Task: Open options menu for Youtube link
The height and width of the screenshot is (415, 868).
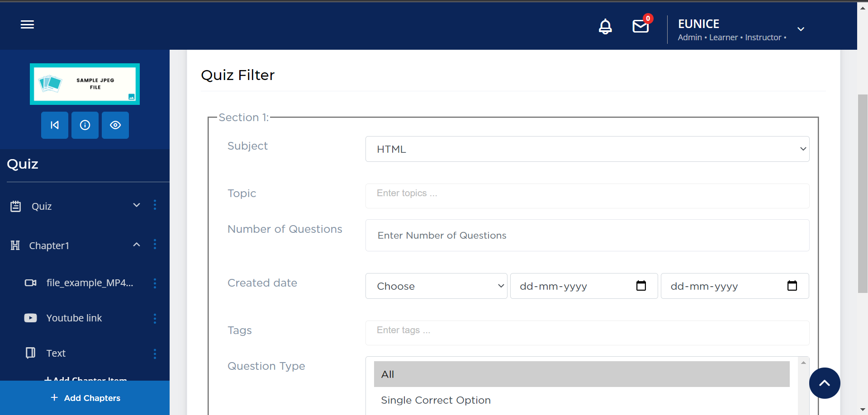Action: [155, 318]
